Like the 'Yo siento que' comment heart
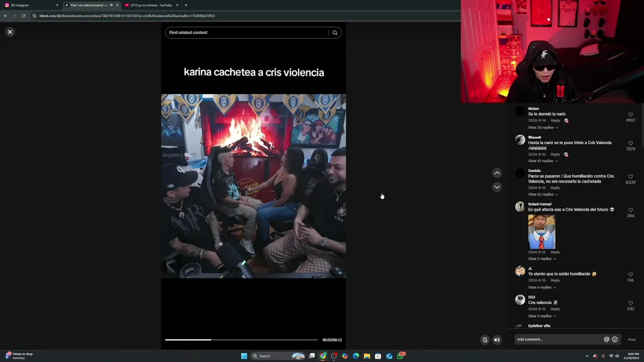This screenshot has width=644, height=362. (630, 275)
